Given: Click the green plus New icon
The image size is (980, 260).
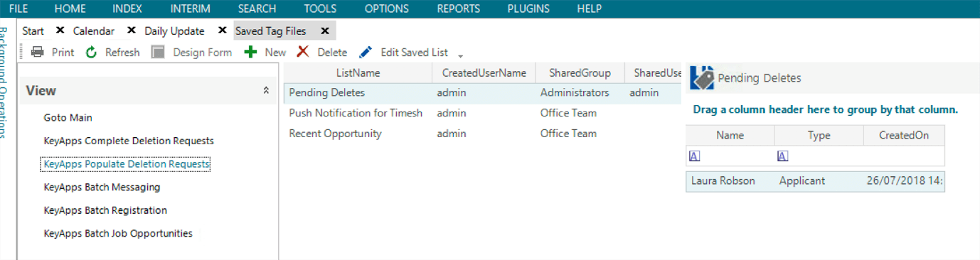Looking at the screenshot, I should pos(250,52).
